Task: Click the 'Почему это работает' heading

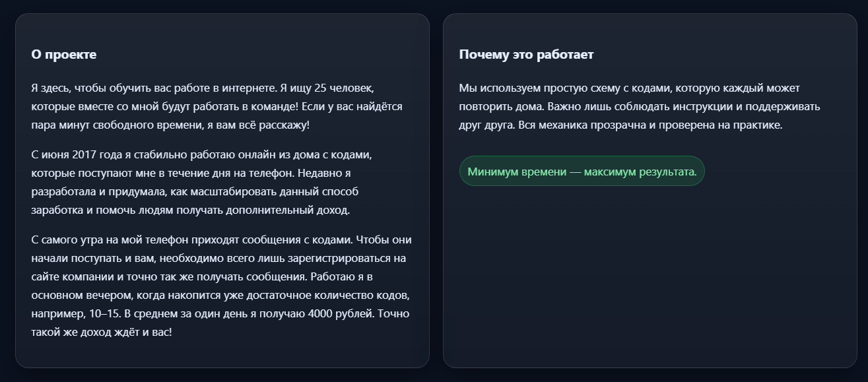Action: tap(526, 55)
